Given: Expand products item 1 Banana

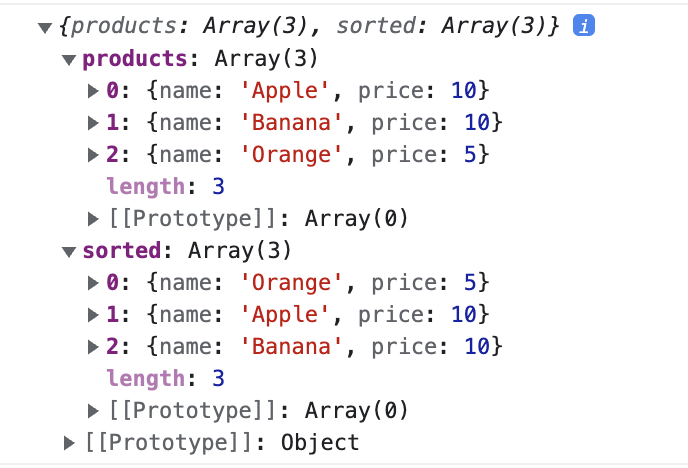Looking at the screenshot, I should (93, 123).
